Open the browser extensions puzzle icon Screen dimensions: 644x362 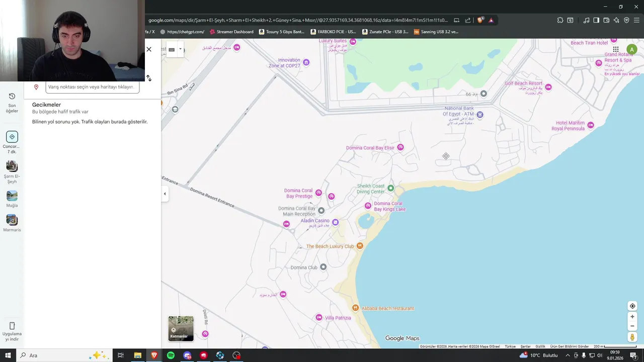[x=560, y=20]
